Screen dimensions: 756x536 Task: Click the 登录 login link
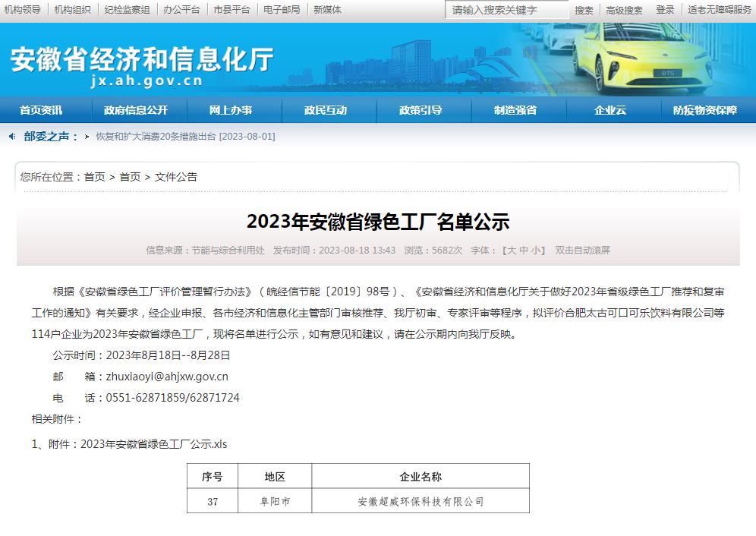point(665,10)
